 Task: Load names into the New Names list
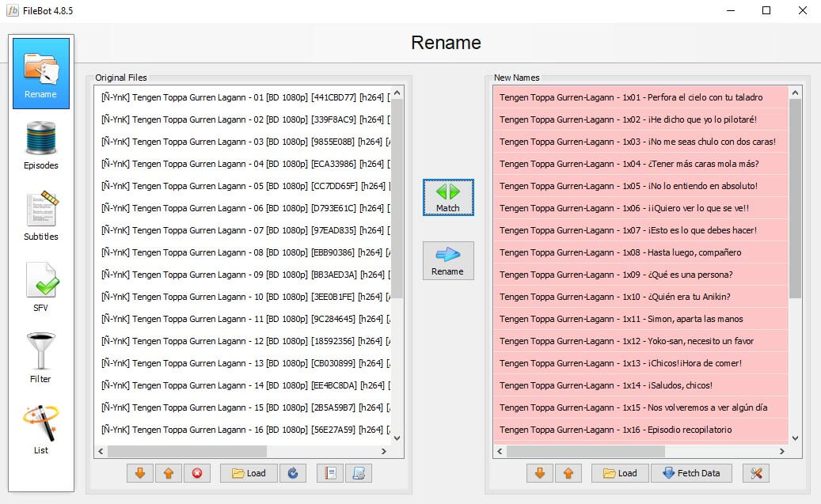(620, 473)
